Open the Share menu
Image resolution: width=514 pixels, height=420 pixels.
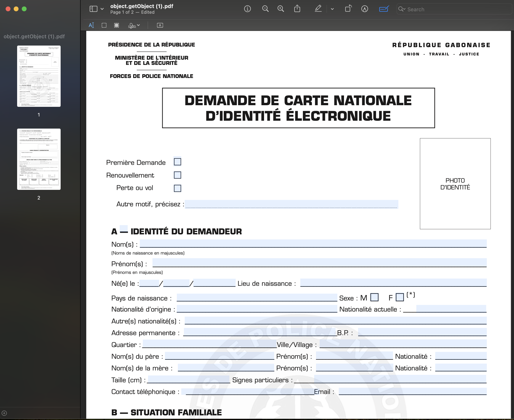pos(297,9)
